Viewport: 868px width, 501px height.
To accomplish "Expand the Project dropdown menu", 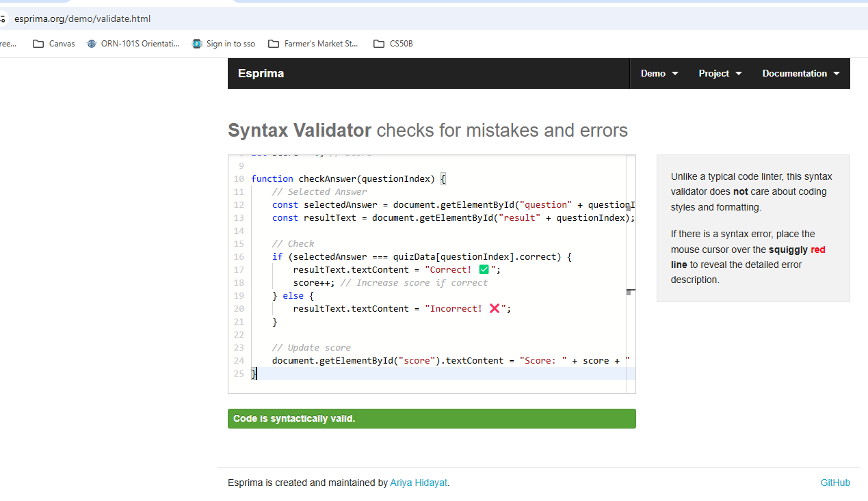I will point(720,73).
